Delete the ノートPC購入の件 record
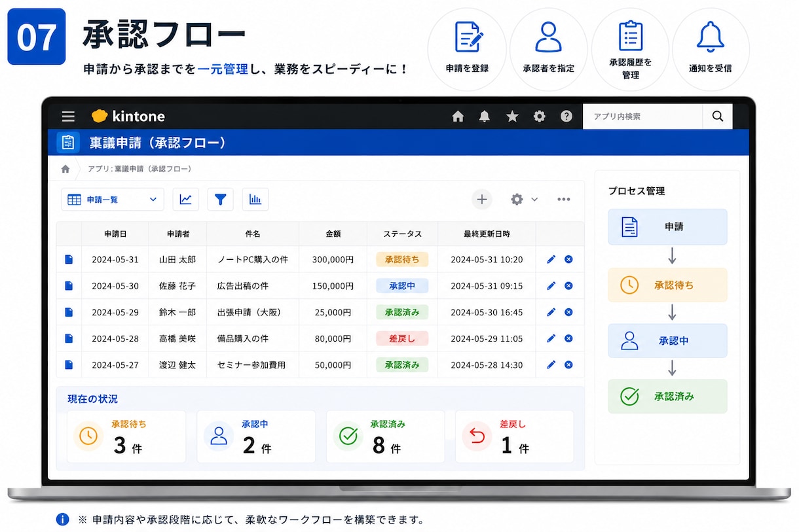Image resolution: width=799 pixels, height=532 pixels. click(x=568, y=259)
